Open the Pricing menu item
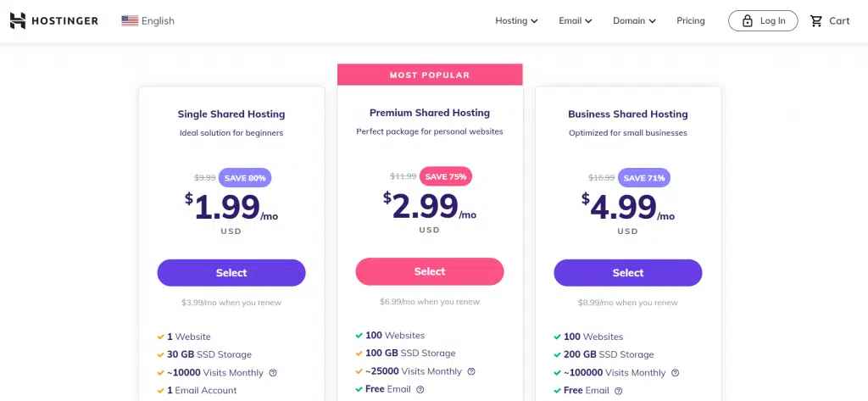868x401 pixels. [690, 21]
